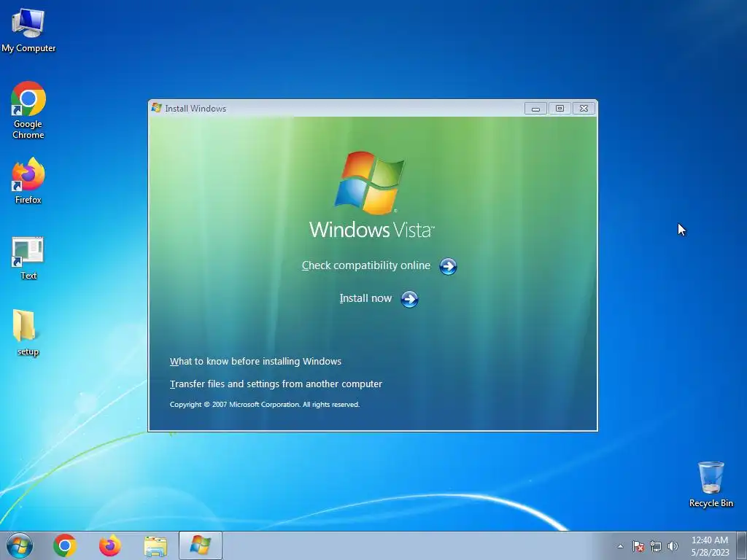Open the volume speaker tray icon

tap(673, 546)
